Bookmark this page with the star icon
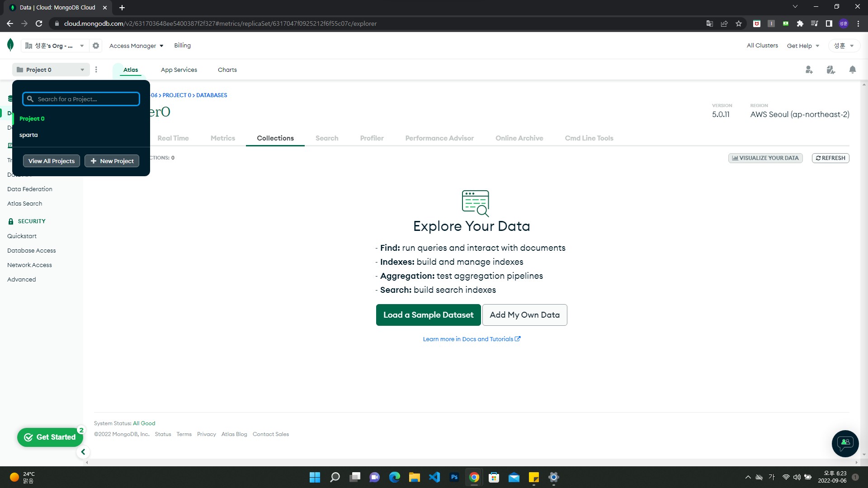Screen dimensions: 868x488 point(739,23)
